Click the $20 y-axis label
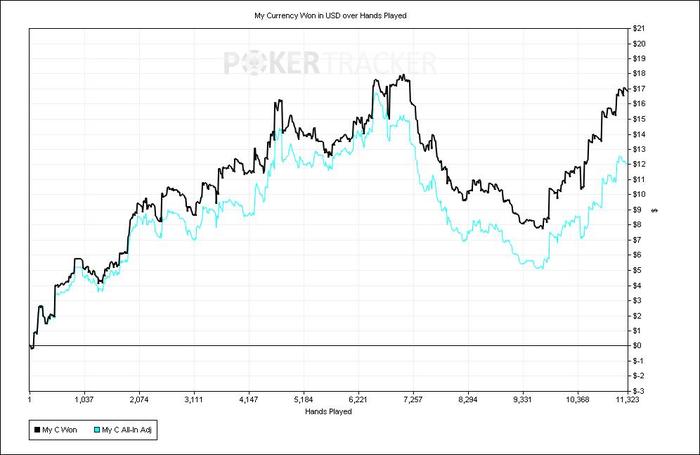 639,44
